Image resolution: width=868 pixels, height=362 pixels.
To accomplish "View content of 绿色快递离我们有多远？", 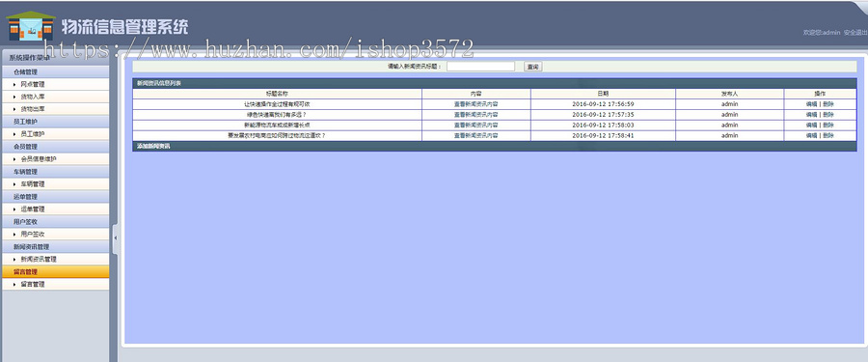I will pyautogui.click(x=475, y=115).
